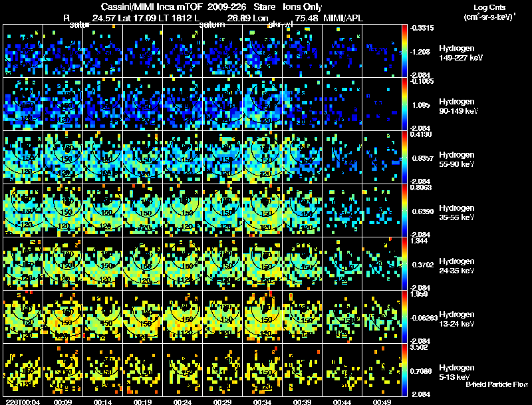Select the Hydrogen 149-227 keV panel at 00:49
532x405 pixels.
click(382, 51)
